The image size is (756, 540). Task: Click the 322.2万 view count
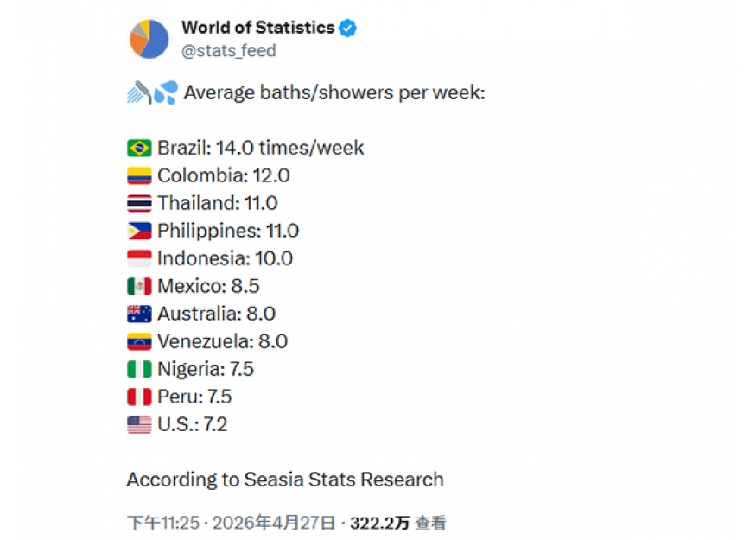click(x=379, y=523)
